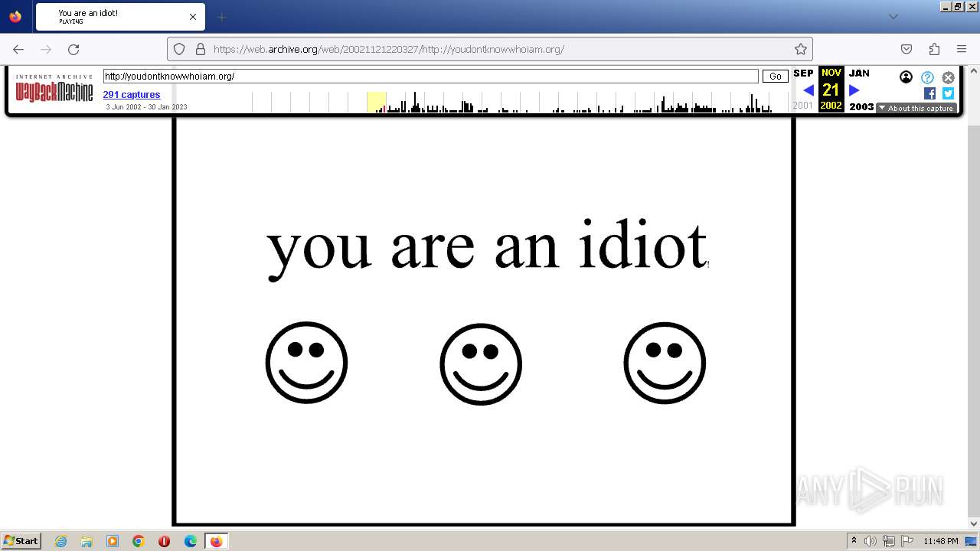Click the Wayback Machine Go button
Viewport: 980px width, 551px height.
point(776,77)
